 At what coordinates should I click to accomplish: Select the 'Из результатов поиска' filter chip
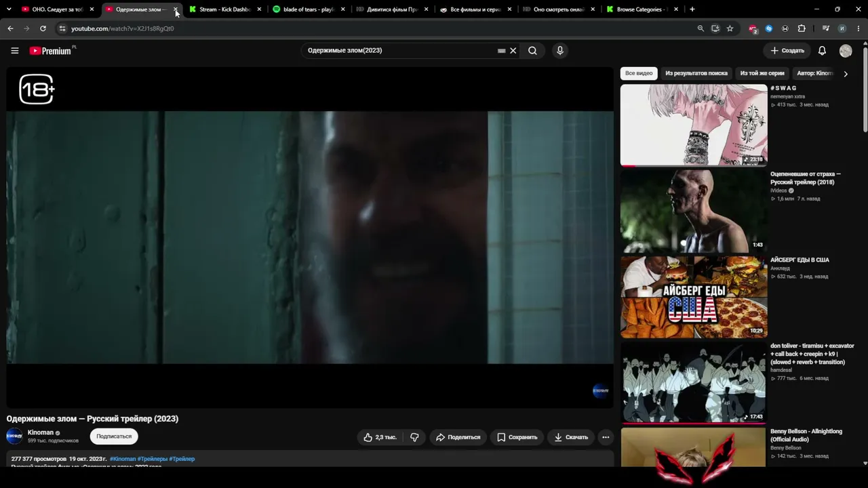click(696, 73)
